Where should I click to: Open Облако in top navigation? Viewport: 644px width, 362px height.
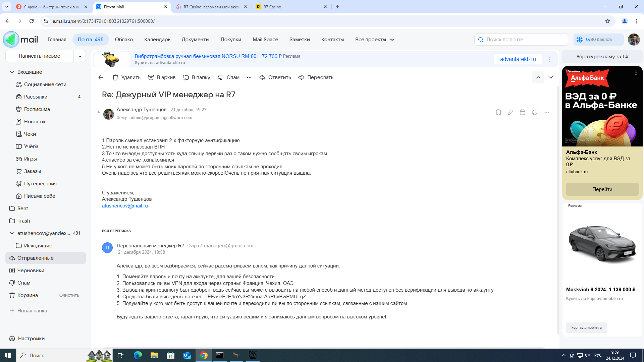tap(124, 40)
